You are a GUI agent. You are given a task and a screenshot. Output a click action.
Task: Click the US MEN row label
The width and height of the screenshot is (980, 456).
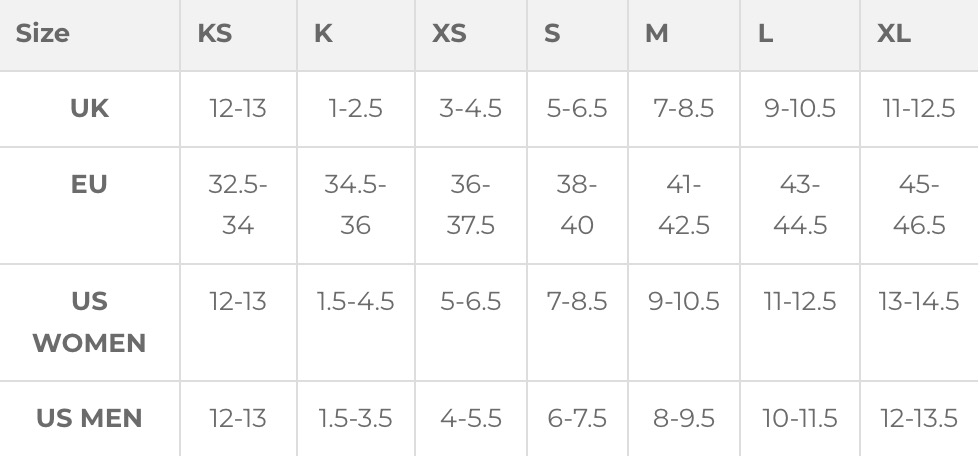[89, 418]
